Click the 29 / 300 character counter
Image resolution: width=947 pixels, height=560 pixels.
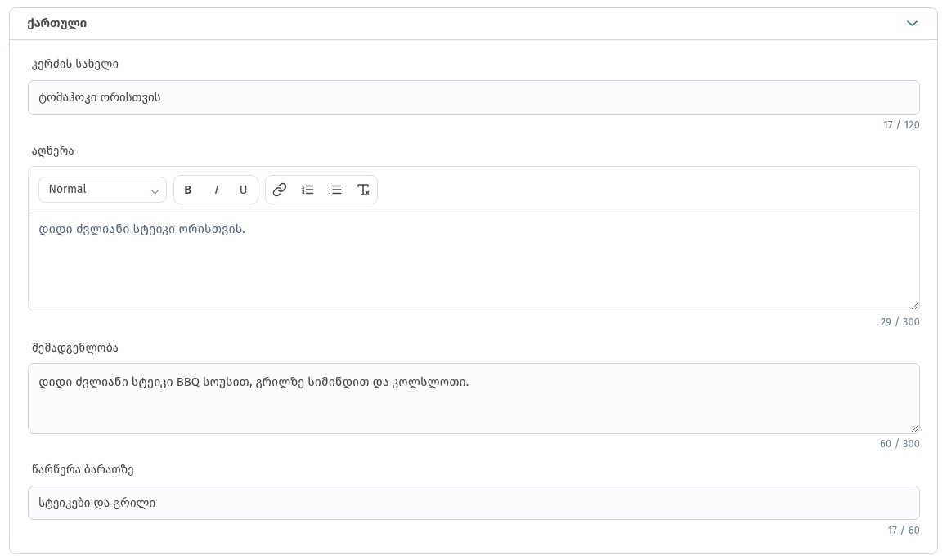pyautogui.click(x=900, y=321)
